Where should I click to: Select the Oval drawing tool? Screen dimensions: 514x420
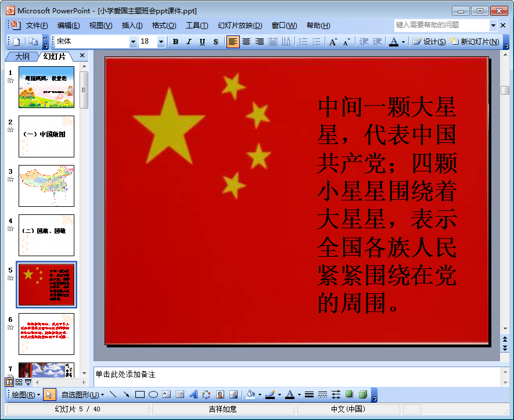[153, 394]
